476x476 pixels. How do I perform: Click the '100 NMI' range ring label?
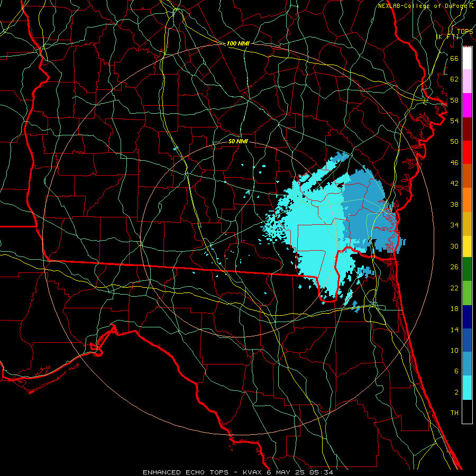[x=238, y=43]
